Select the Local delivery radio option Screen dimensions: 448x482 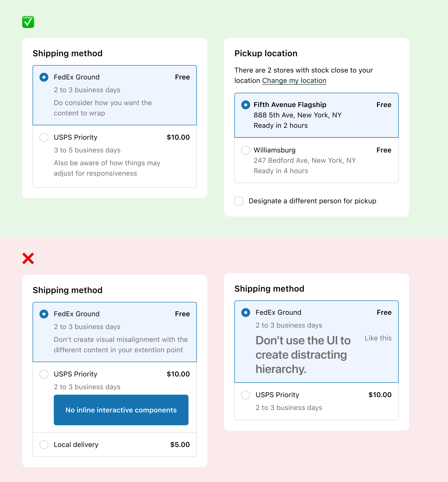[44, 445]
